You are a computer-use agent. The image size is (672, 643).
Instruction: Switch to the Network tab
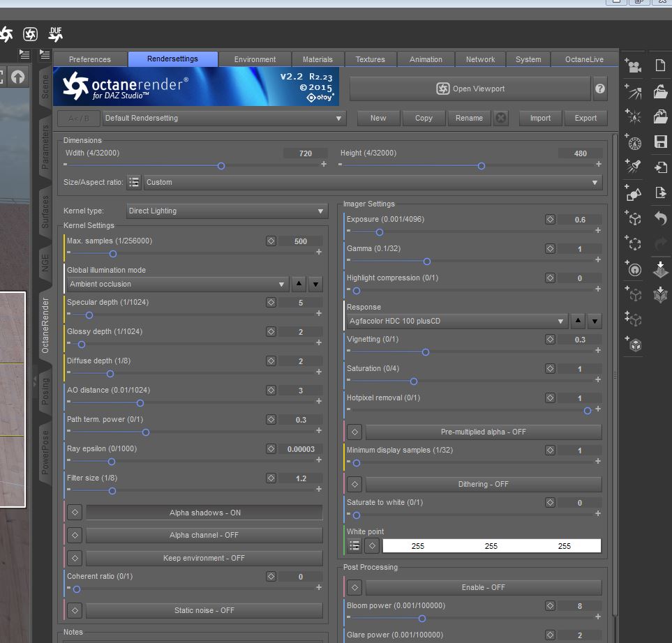pos(480,59)
